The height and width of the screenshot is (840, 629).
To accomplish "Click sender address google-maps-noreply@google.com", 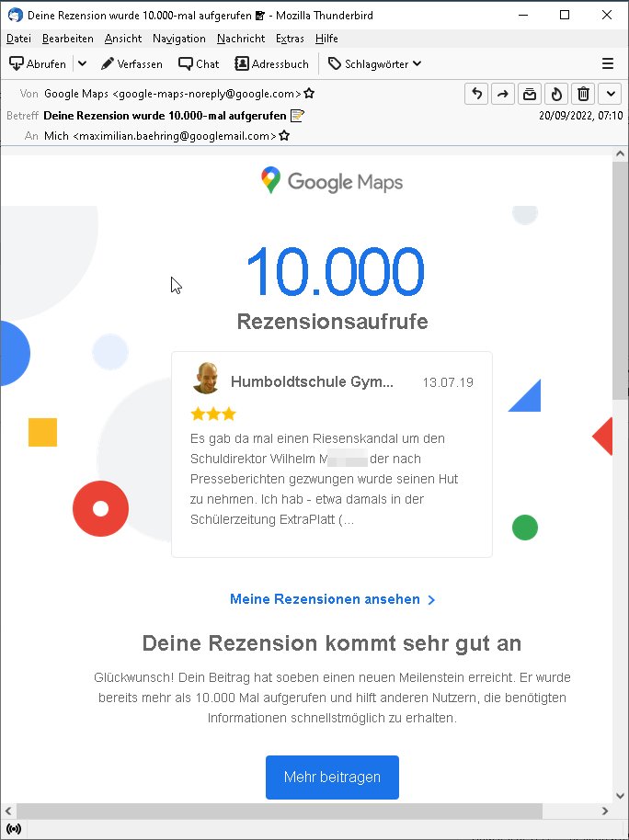I will (207, 94).
